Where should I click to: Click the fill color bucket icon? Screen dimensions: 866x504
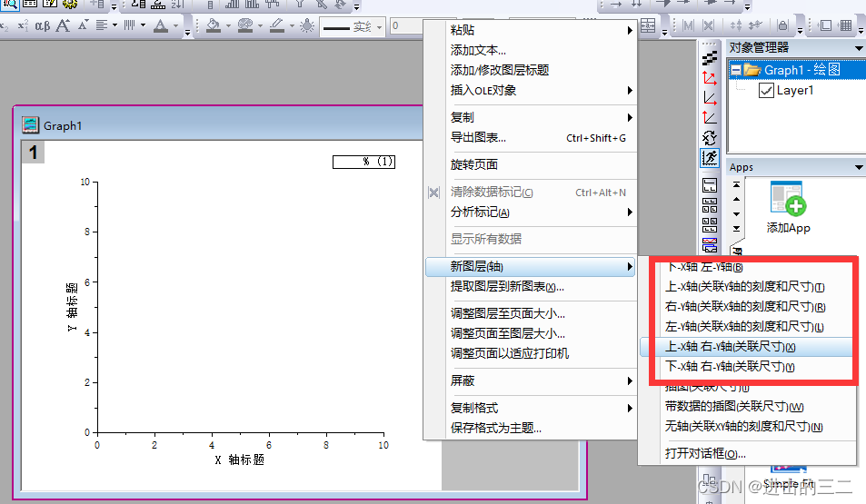(214, 25)
